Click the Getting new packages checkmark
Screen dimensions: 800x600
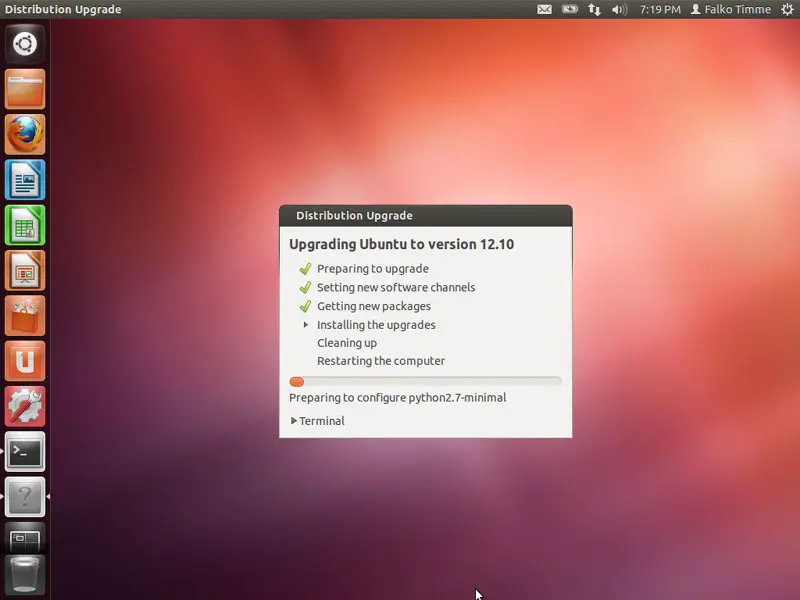(x=305, y=306)
